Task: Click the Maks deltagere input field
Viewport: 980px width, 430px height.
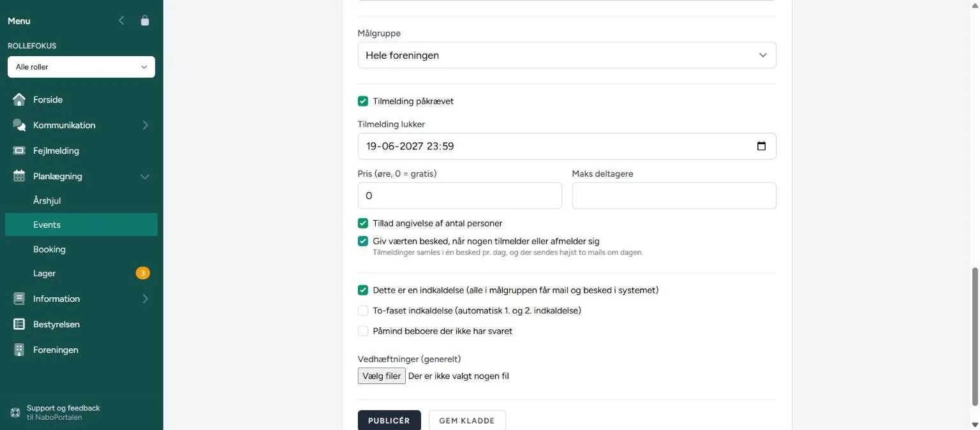Action: 674,196
